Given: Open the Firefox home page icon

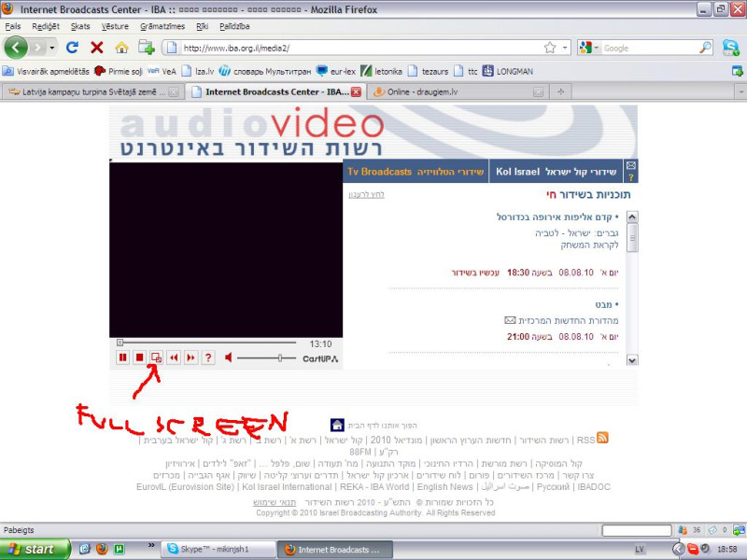Looking at the screenshot, I should (x=122, y=48).
